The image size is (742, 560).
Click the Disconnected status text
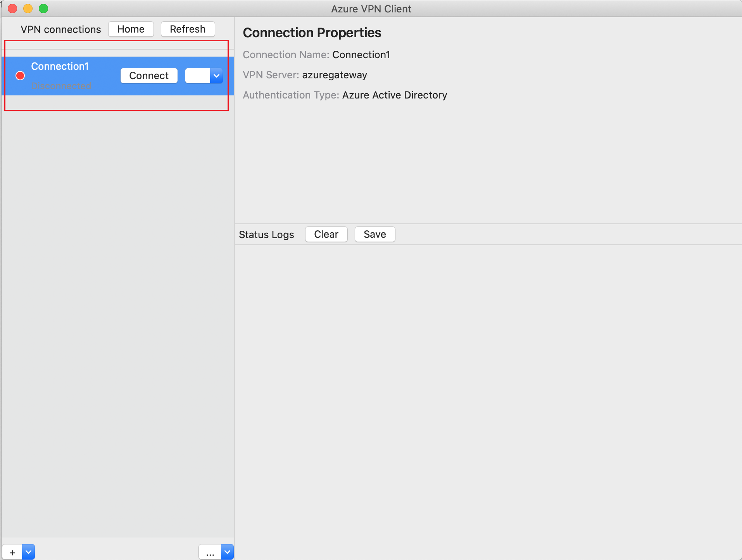pyautogui.click(x=61, y=86)
